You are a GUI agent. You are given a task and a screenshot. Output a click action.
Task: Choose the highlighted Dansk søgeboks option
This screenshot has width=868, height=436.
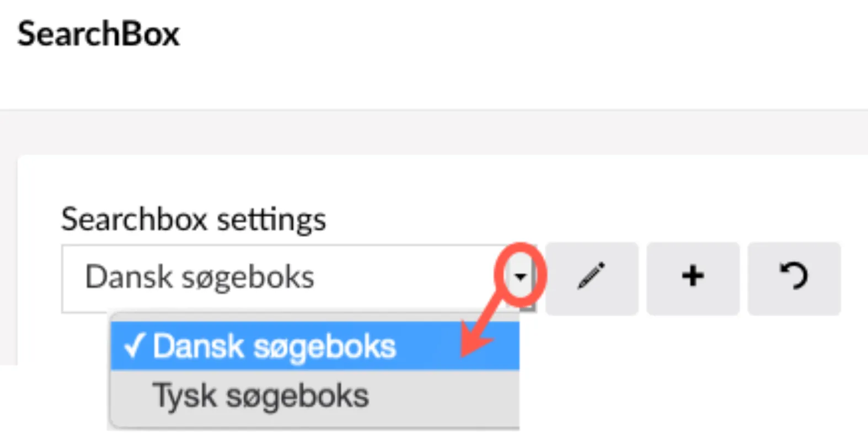click(x=314, y=346)
